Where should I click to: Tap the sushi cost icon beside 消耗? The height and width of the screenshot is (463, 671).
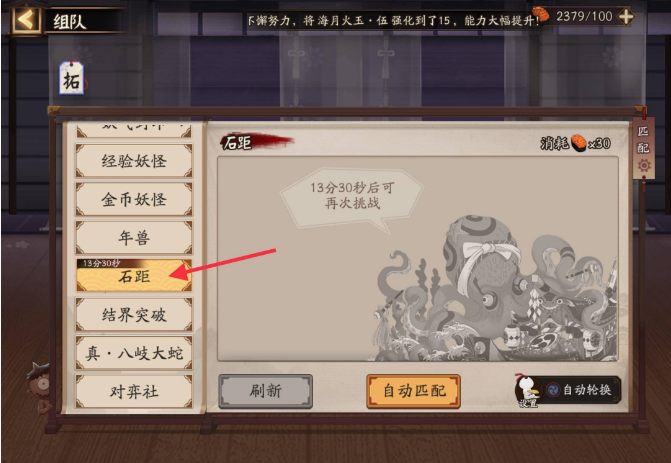[579, 143]
